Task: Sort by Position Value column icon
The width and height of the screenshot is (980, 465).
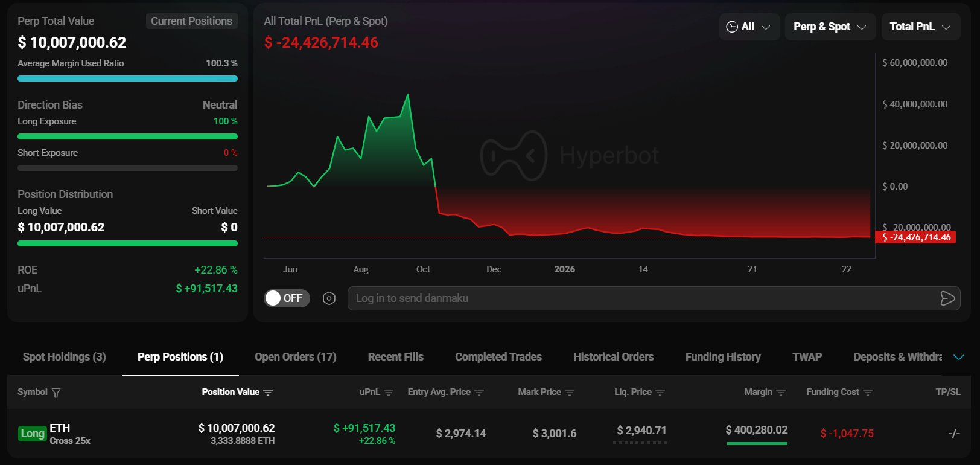Action: (269, 393)
